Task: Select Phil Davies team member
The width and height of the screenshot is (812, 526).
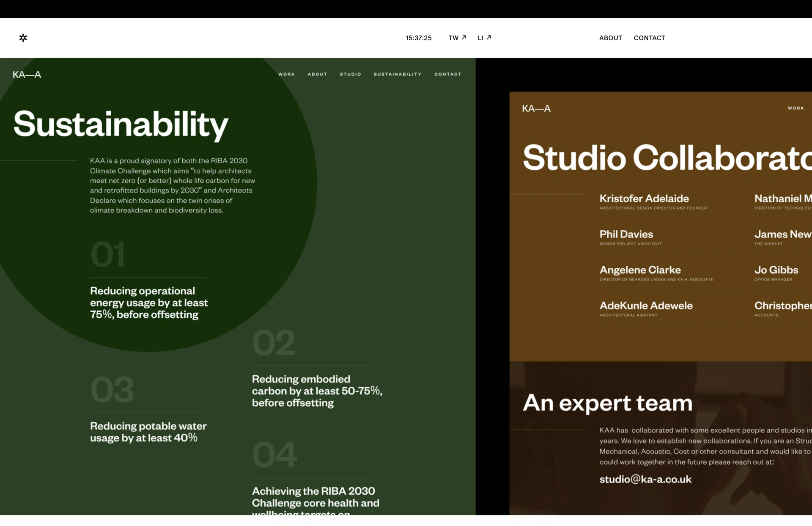Action: tap(626, 234)
